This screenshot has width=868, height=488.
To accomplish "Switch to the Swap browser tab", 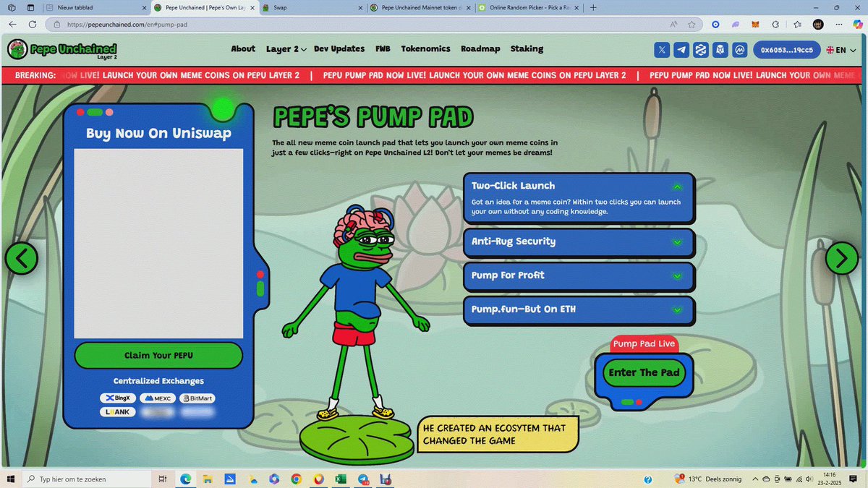I will (x=311, y=7).
